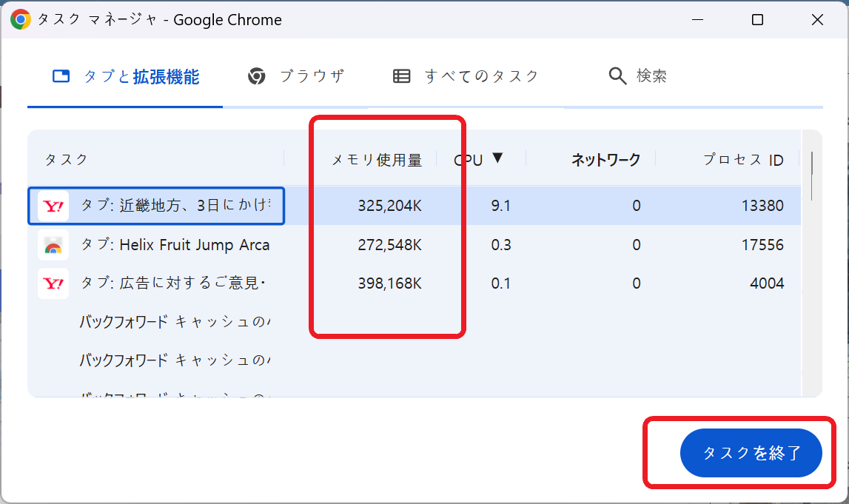Click the tab icon beside タブと拡張機能
This screenshot has height=504, width=849.
point(61,75)
